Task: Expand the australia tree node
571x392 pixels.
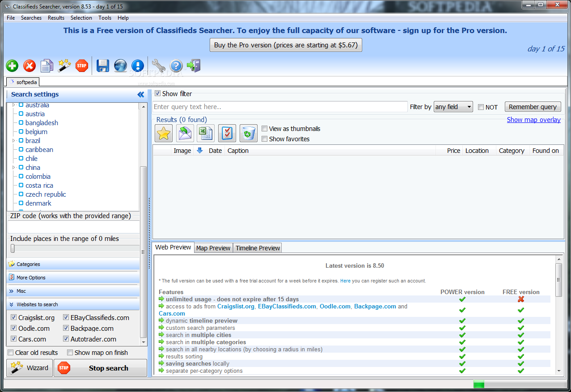Action: [14, 105]
